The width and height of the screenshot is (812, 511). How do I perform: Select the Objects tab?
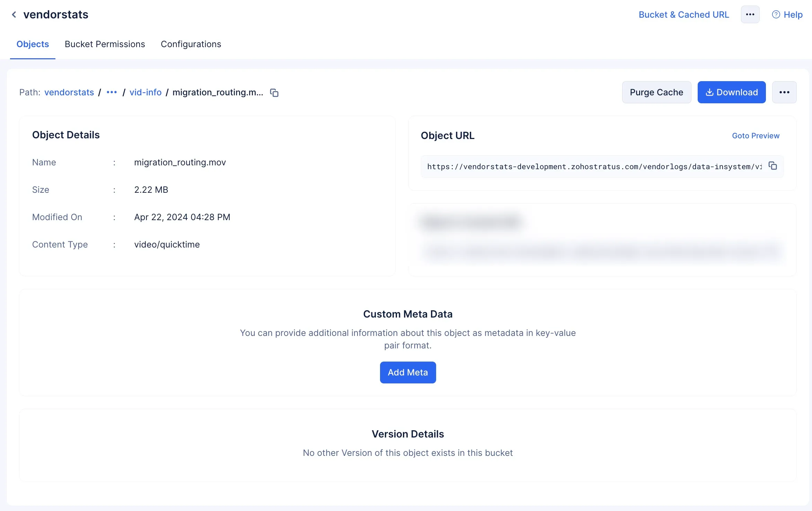point(33,44)
